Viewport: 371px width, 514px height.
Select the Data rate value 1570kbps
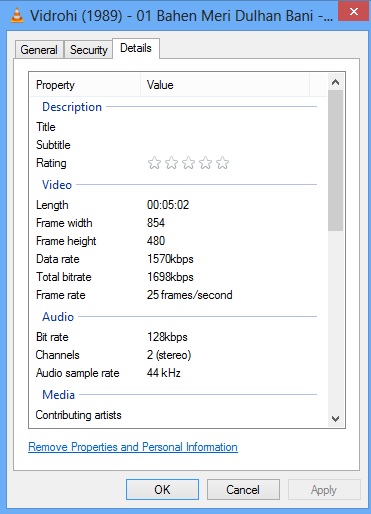tap(170, 259)
